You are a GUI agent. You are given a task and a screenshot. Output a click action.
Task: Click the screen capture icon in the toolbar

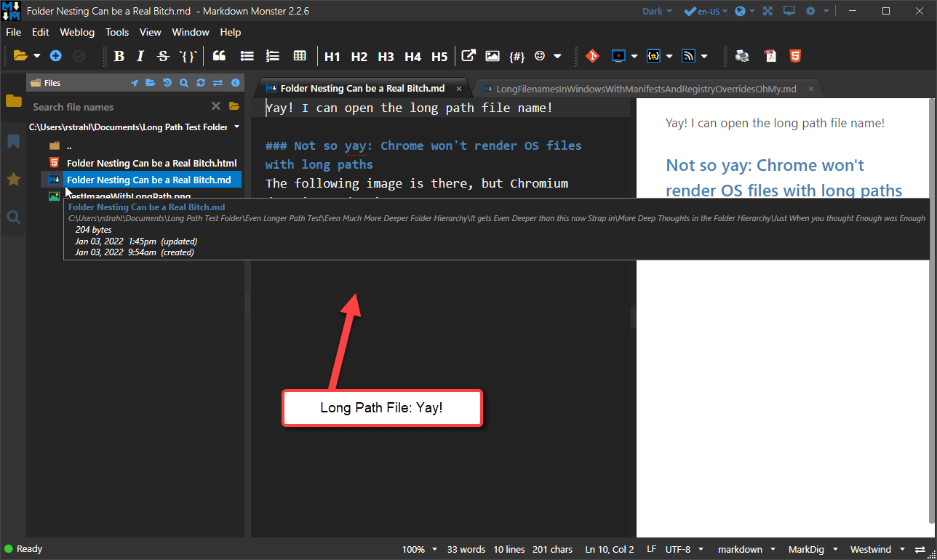(618, 56)
